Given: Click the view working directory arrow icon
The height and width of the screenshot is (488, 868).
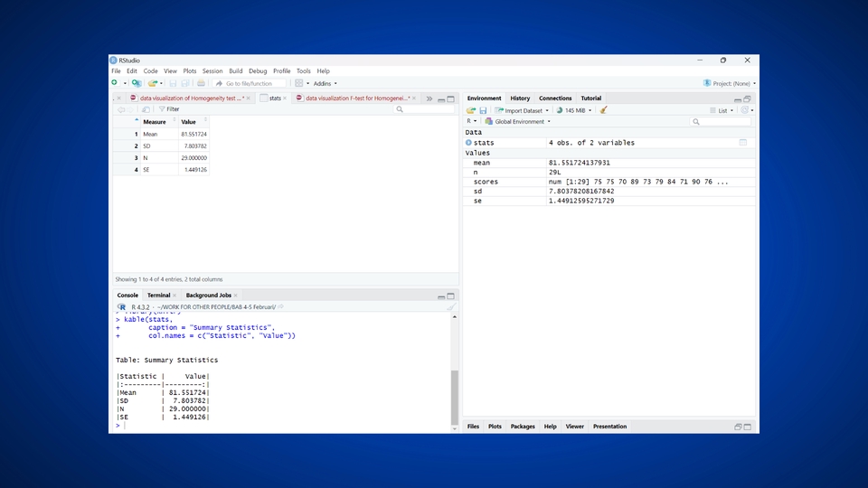Looking at the screenshot, I should click(280, 307).
